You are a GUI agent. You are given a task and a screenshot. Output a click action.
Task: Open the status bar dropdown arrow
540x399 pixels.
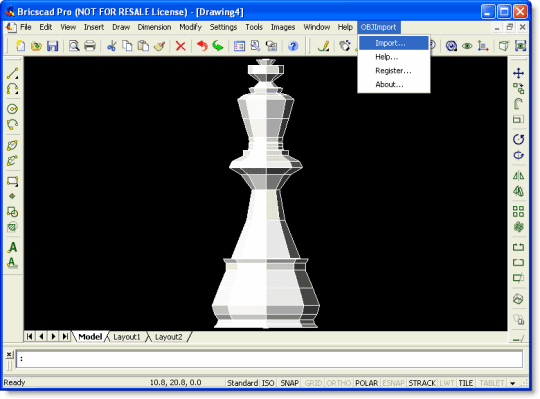point(513,383)
